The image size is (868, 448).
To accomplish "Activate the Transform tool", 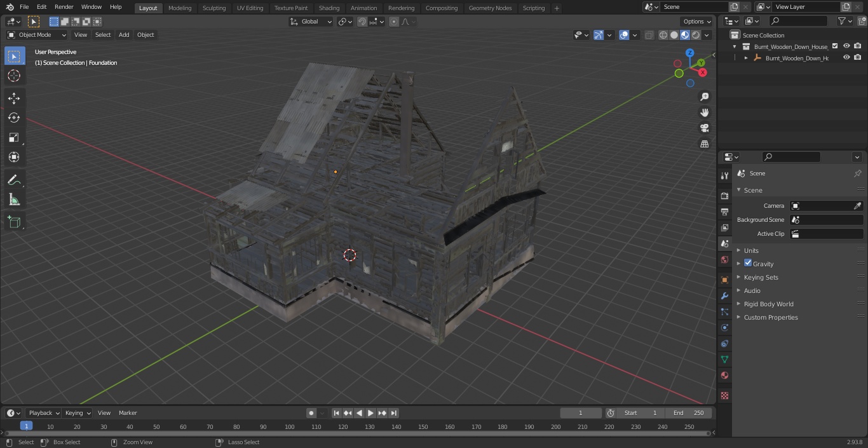I will pyautogui.click(x=14, y=157).
